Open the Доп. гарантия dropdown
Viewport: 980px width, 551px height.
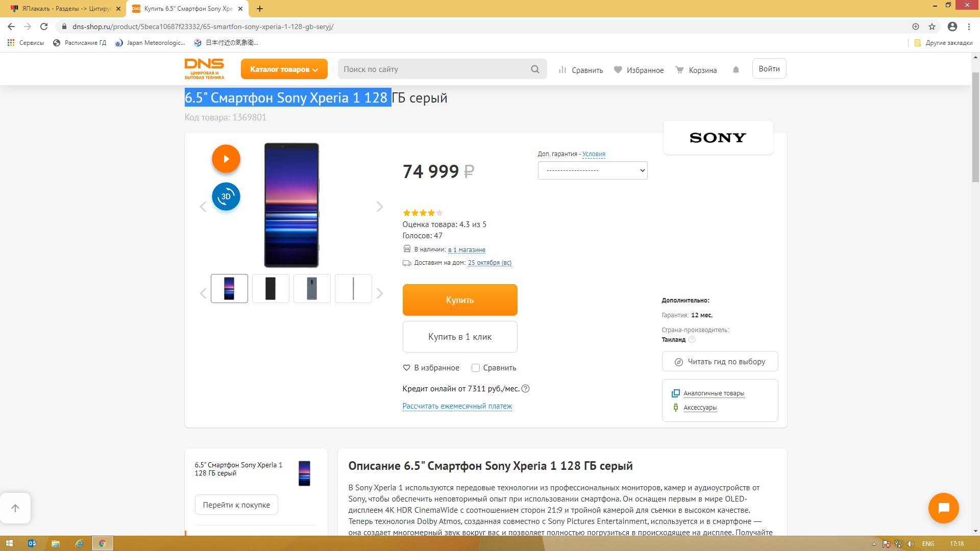pyautogui.click(x=593, y=170)
